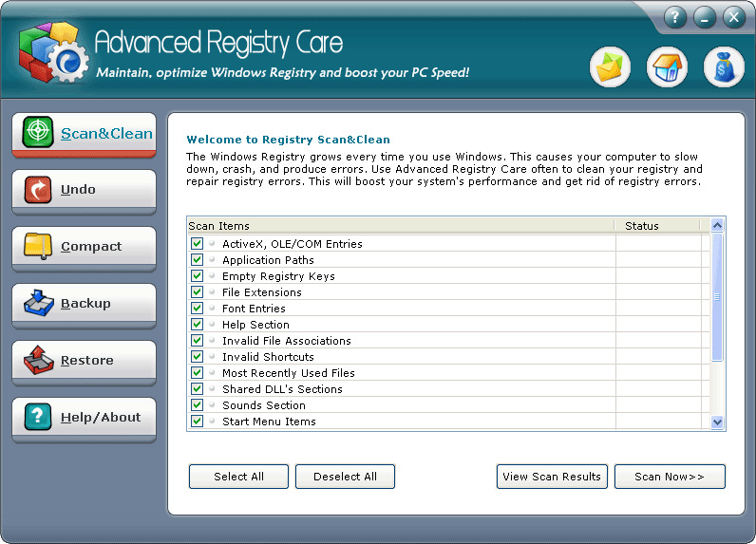Click the blue money bag purchase icon
The height and width of the screenshot is (544, 756).
click(724, 67)
